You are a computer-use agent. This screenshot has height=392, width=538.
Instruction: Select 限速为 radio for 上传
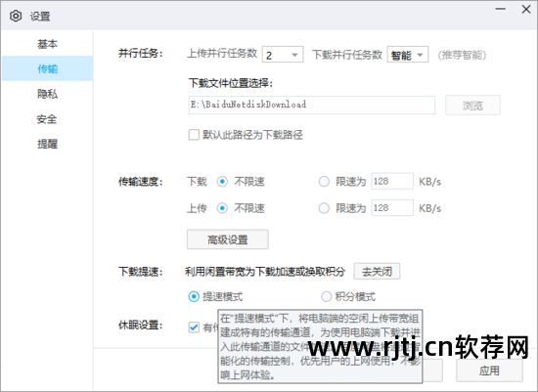[x=324, y=208]
